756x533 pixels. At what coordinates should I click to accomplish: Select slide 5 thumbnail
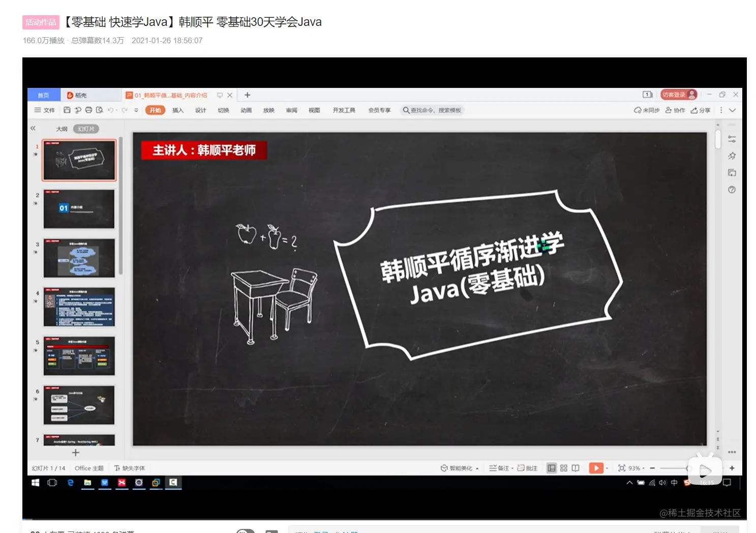79,356
